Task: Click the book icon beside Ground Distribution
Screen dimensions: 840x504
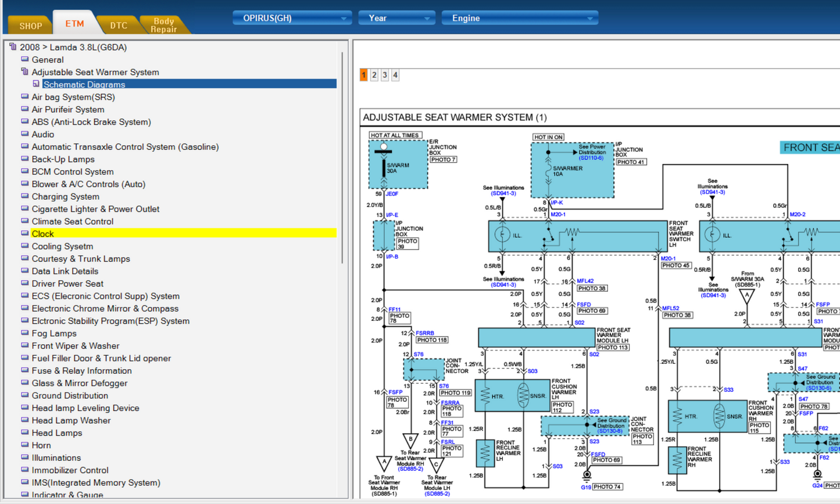Action: click(x=24, y=395)
